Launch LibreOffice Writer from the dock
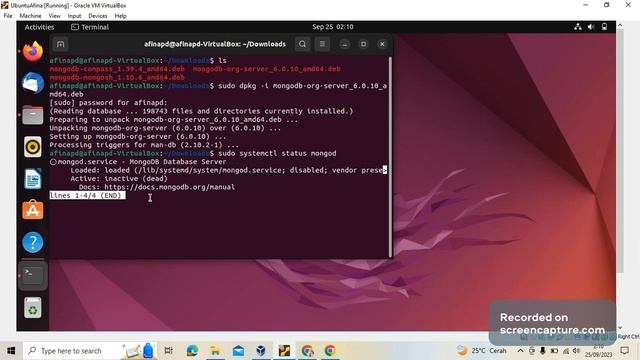This screenshot has height=360, width=640. click(33, 179)
